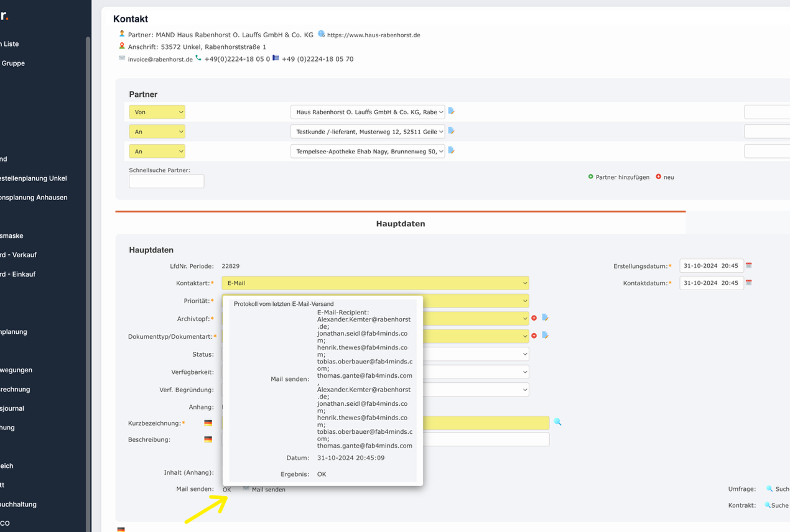
Task: Click the fax flag icon before the second number
Action: tap(276, 58)
